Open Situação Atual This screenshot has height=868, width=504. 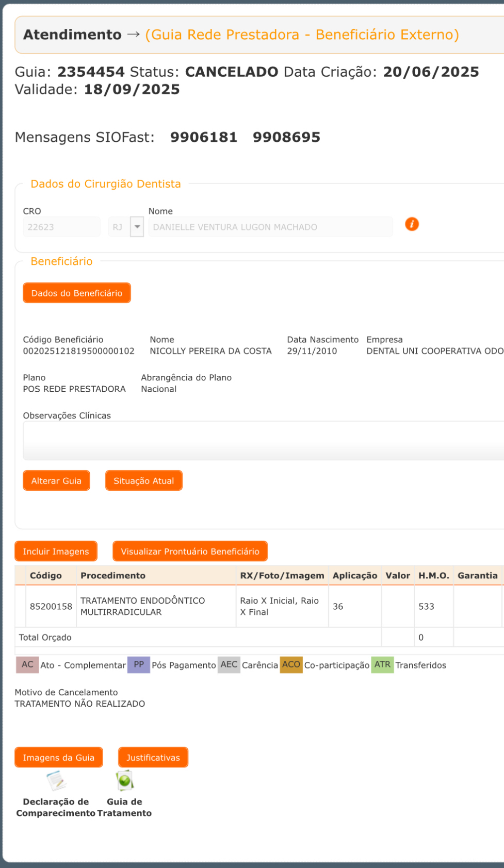click(144, 481)
